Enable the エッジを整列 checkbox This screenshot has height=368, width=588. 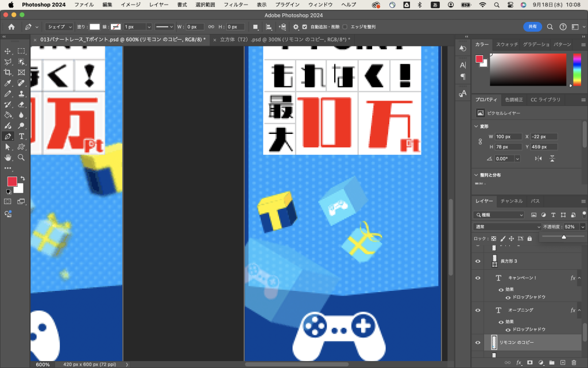(x=345, y=27)
